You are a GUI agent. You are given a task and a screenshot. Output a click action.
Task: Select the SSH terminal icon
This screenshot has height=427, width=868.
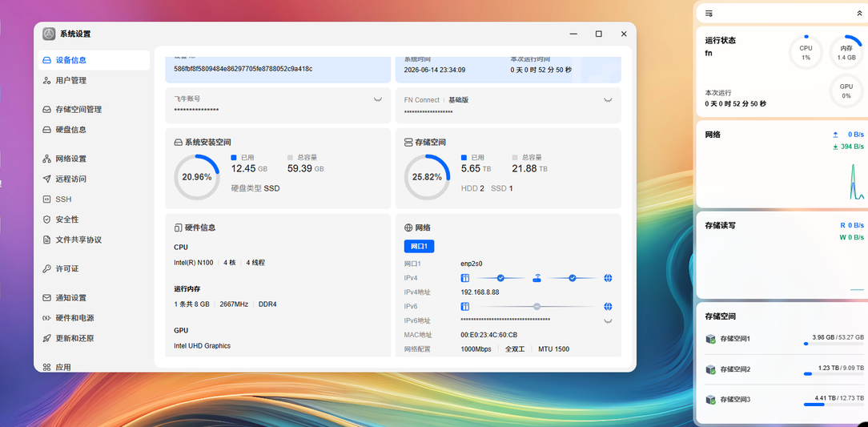point(47,199)
